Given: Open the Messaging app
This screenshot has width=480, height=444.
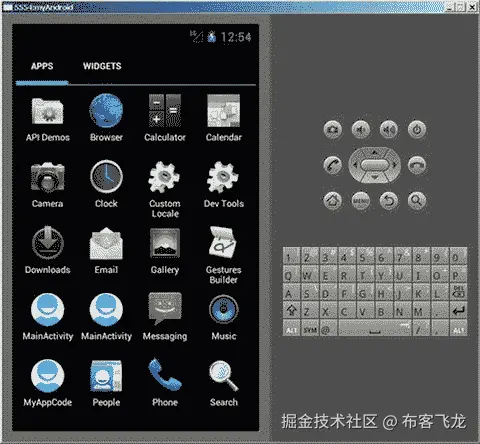Looking at the screenshot, I should click(x=165, y=317).
